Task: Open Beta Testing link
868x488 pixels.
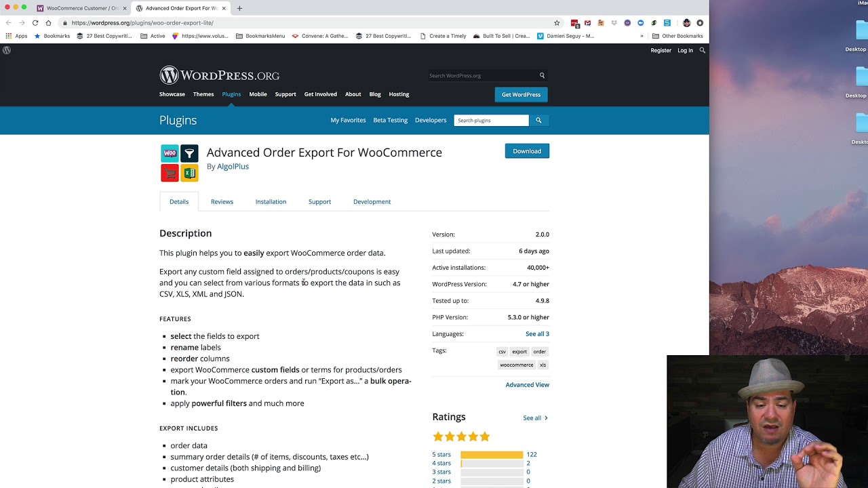Action: 391,120
